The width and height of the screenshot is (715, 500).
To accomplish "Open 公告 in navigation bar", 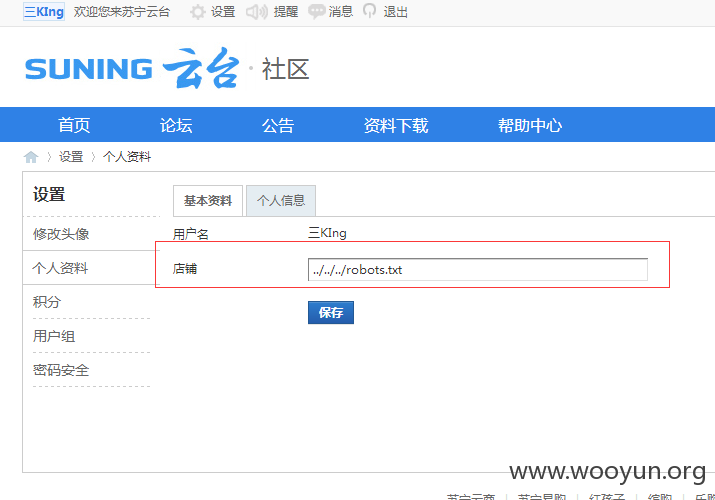I will point(278,125).
